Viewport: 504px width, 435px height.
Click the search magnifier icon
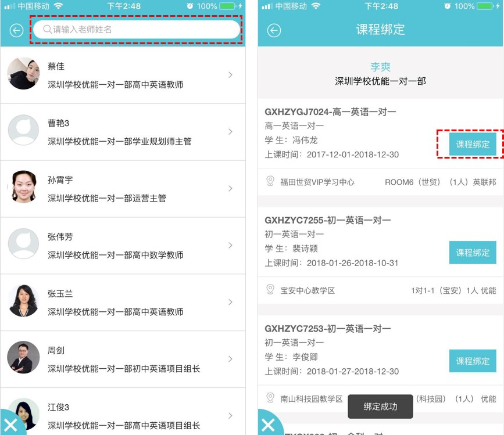click(47, 30)
